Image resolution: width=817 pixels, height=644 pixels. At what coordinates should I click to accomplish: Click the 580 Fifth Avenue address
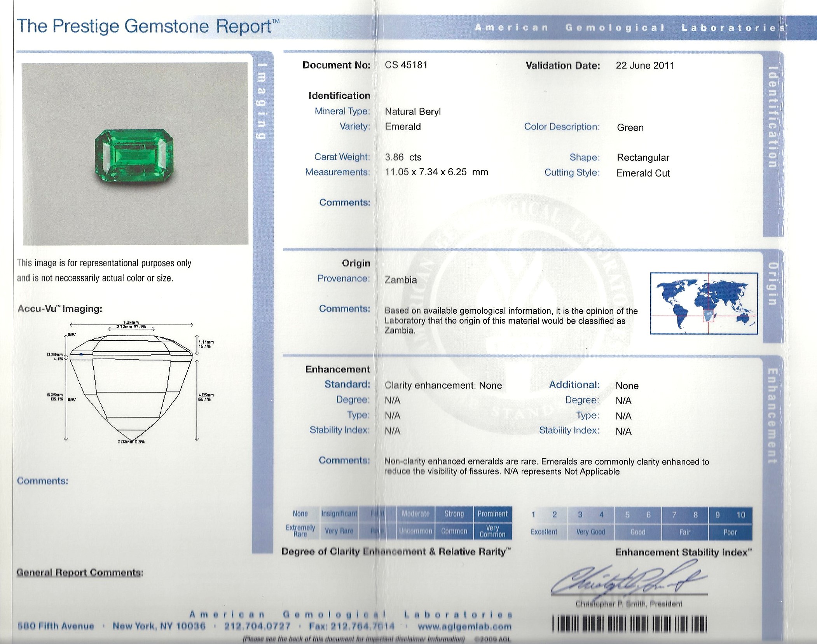pyautogui.click(x=56, y=626)
